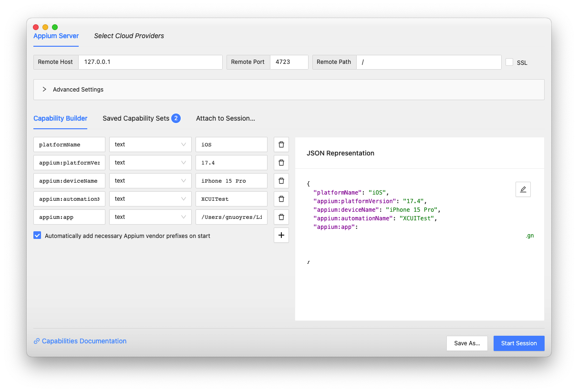Image resolution: width=578 pixels, height=392 pixels.
Task: Add a new capability with plus icon
Action: pos(281,235)
